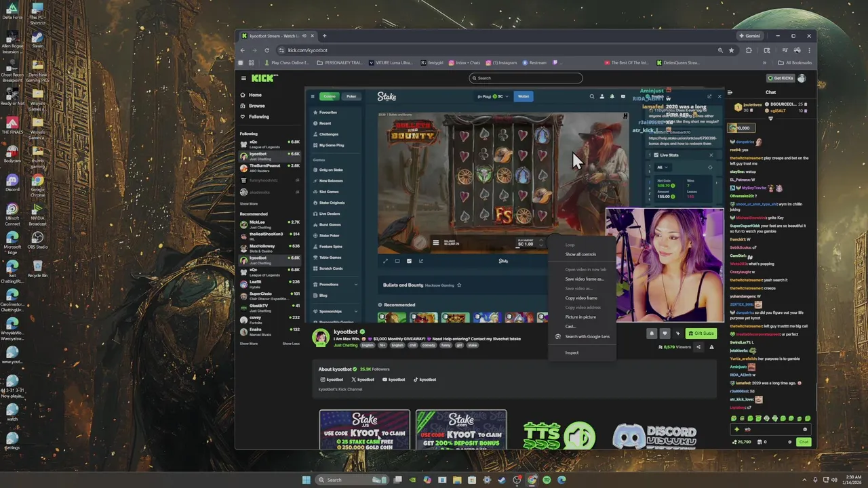868x488 pixels.
Task: Toggle Loop in the video context menu
Action: [581, 245]
